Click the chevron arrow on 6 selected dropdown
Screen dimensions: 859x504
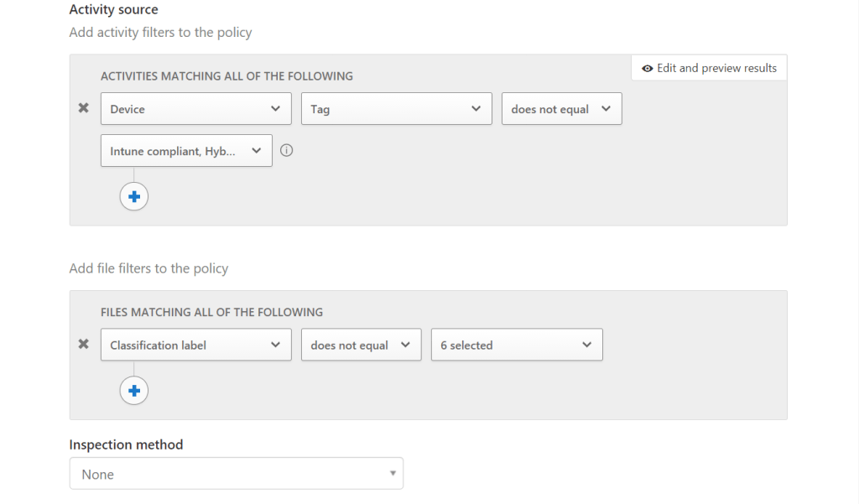586,345
